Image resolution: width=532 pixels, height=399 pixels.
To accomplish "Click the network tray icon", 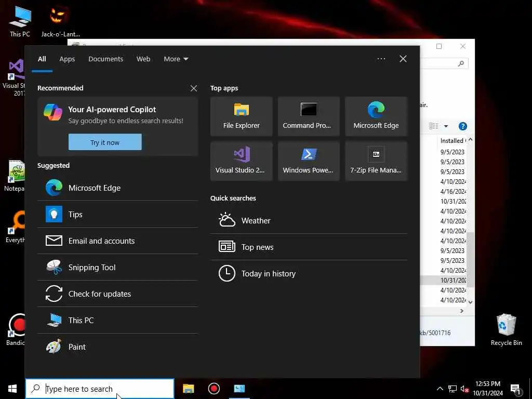I will click(453, 389).
